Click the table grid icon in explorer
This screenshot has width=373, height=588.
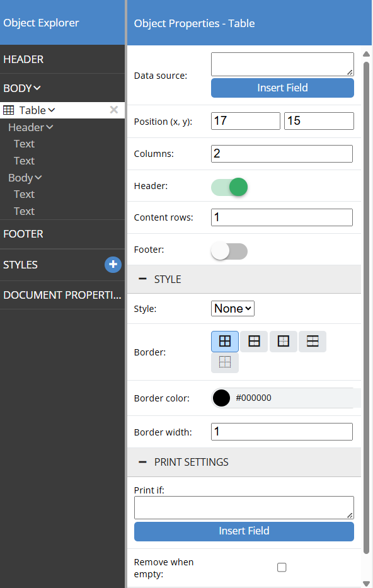point(9,110)
